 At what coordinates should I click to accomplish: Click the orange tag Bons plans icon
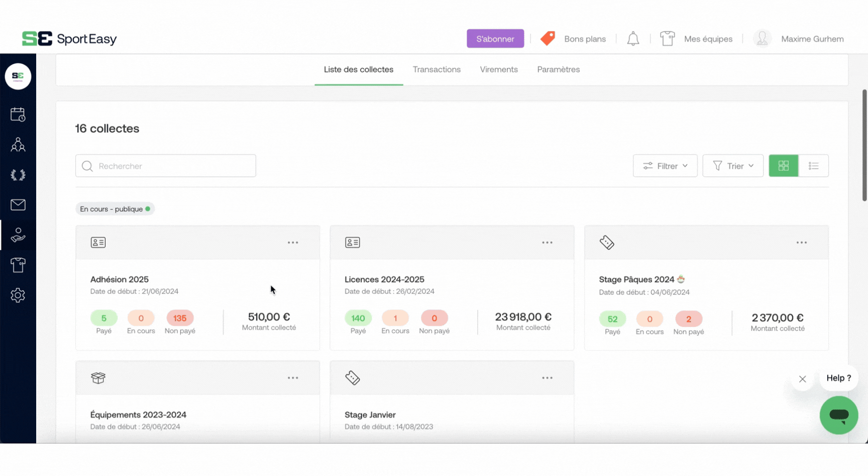point(548,39)
